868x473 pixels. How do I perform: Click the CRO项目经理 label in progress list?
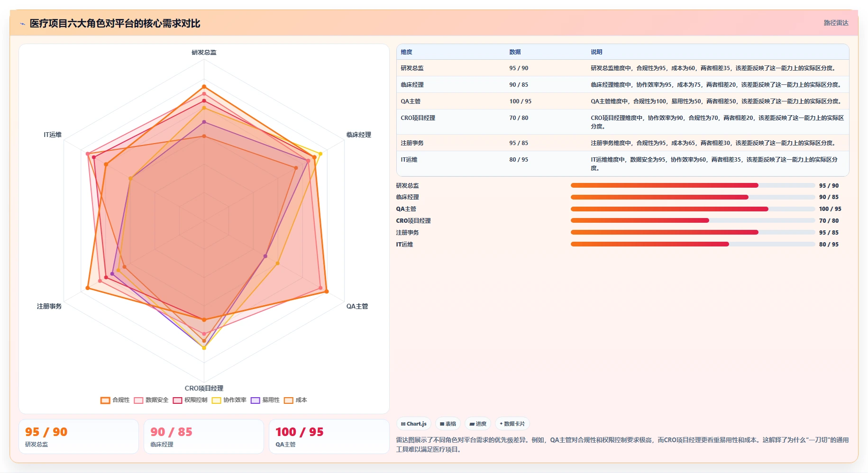point(413,221)
